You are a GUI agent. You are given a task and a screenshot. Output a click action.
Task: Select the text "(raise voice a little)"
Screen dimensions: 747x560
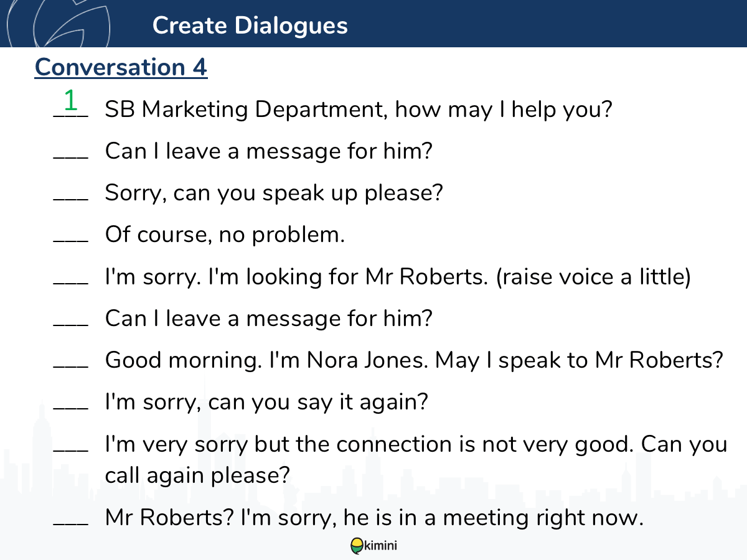pyautogui.click(x=593, y=276)
